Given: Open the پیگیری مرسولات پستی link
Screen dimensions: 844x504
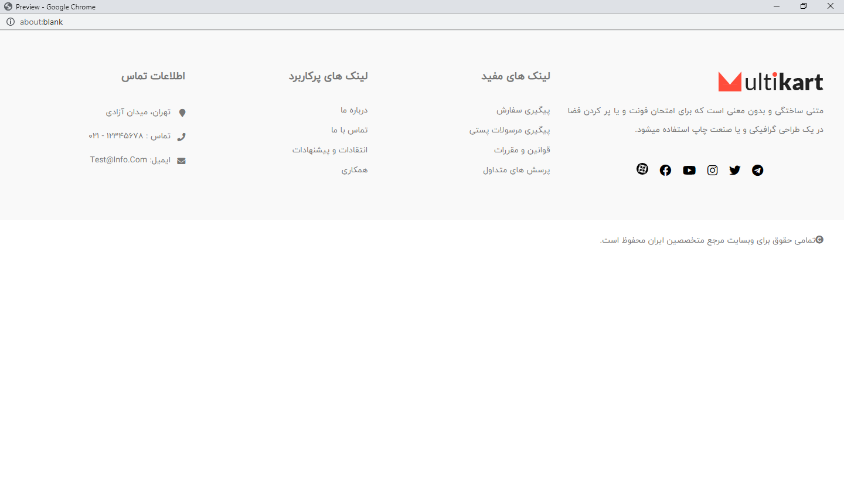Looking at the screenshot, I should 509,130.
